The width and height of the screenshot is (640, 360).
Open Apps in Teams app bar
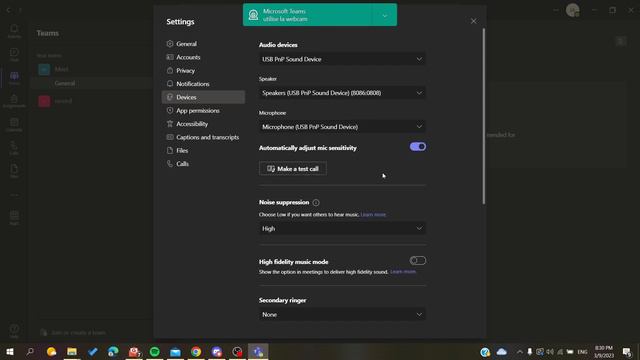point(14,218)
